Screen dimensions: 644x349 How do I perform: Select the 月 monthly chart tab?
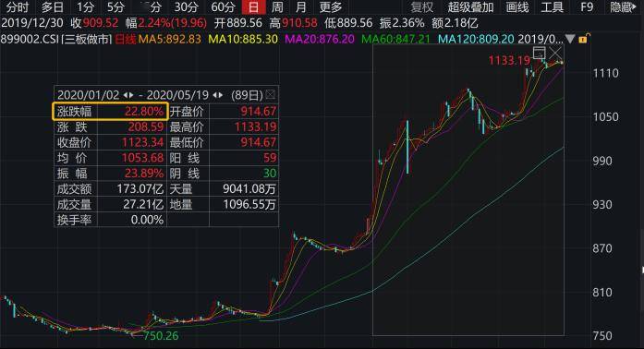coord(300,7)
